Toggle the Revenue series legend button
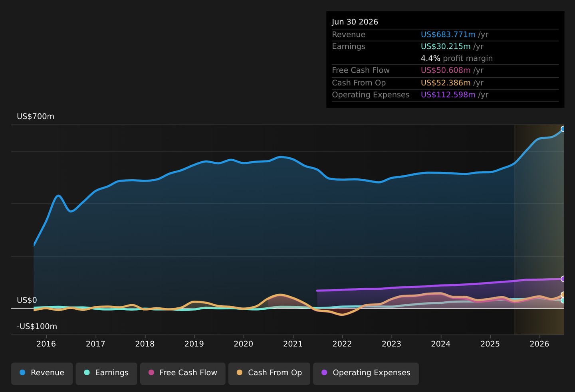575x392 pixels. (42, 374)
